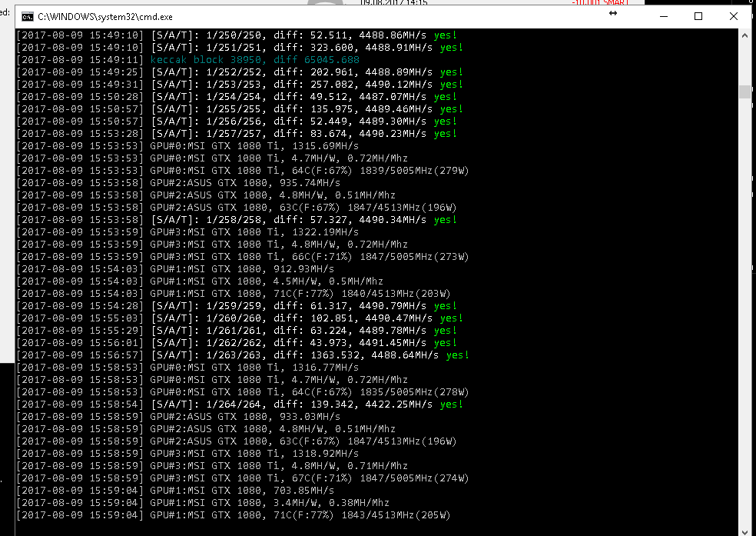The width and height of the screenshot is (756, 536).
Task: Click the share line 1/259/259
Action: 237,306
